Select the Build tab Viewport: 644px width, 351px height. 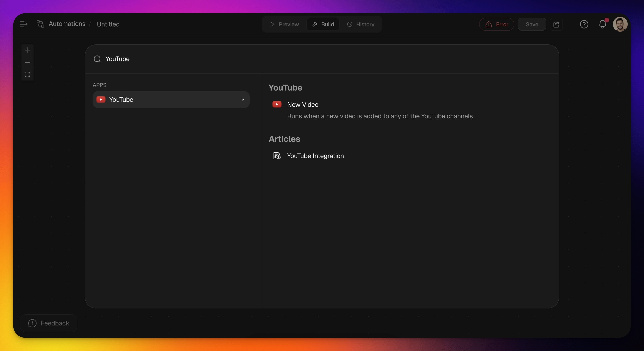[323, 24]
